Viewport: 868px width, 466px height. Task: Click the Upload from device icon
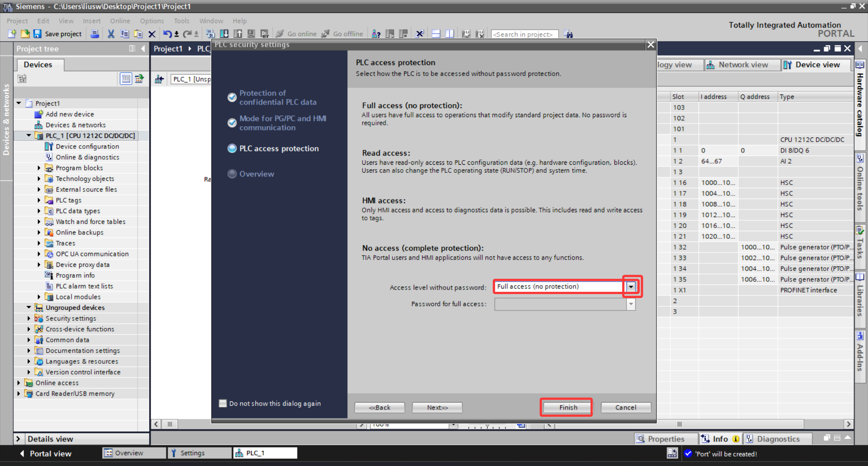[238, 33]
